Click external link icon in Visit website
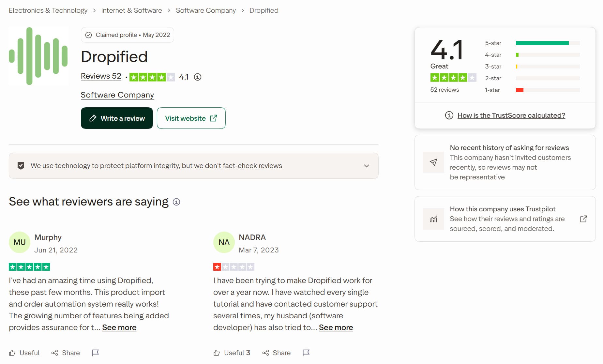 coord(214,118)
